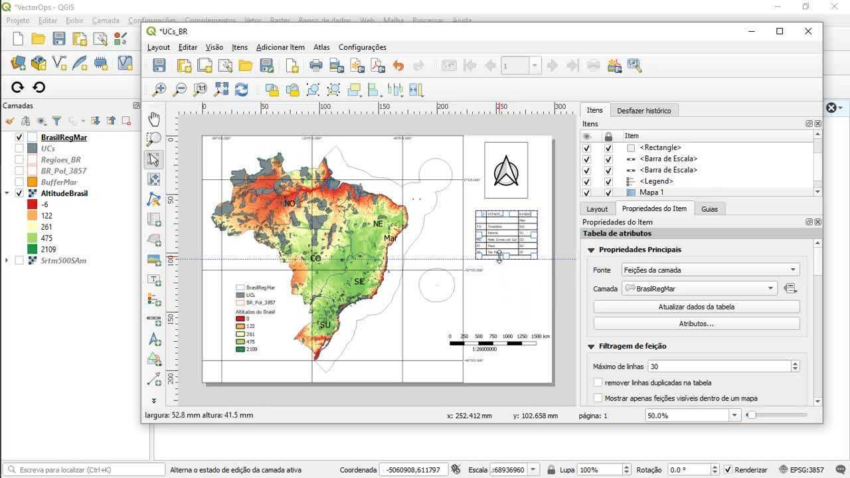Click the Export as PDF icon
Viewport: 850px width, 478px height.
click(x=377, y=66)
